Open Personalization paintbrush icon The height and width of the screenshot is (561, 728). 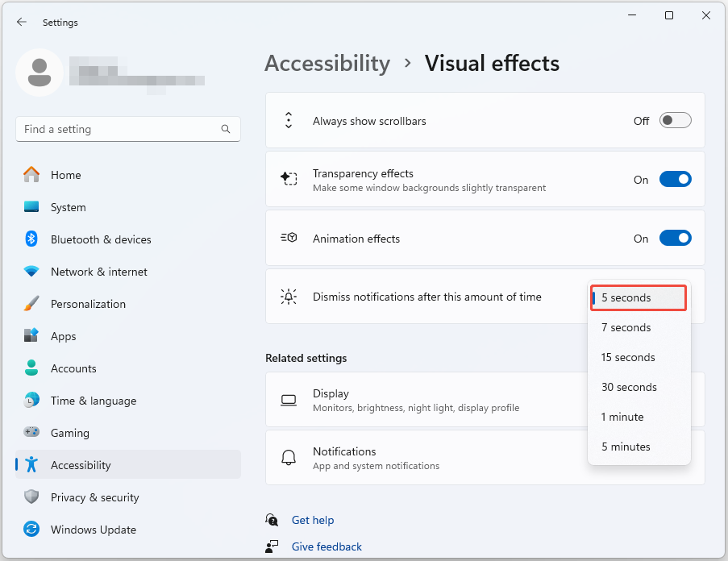31,304
